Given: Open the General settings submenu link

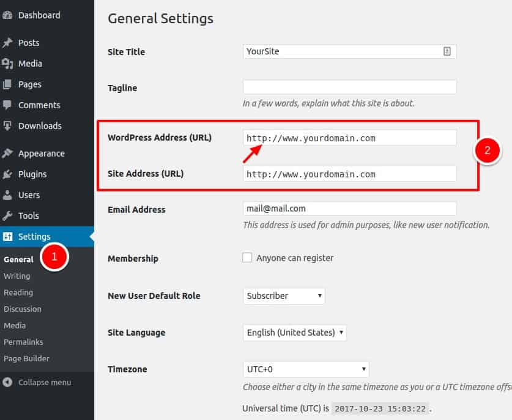Looking at the screenshot, I should [18, 259].
